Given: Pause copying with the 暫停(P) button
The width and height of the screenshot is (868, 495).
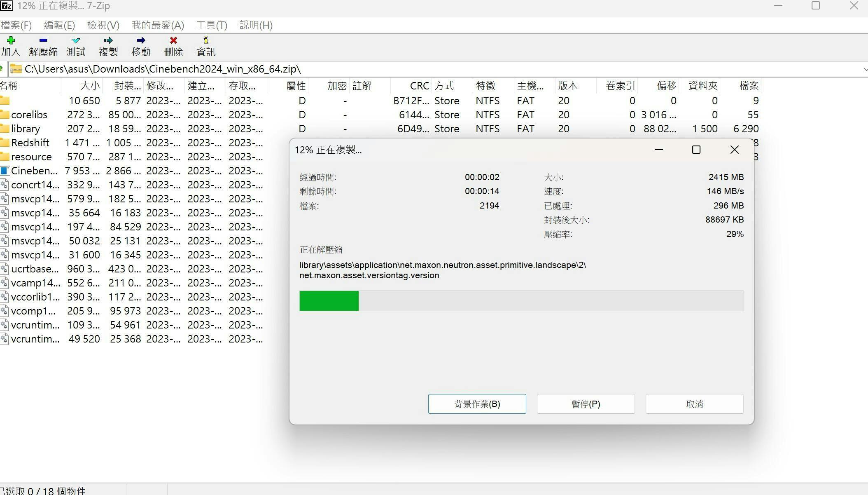Looking at the screenshot, I should pyautogui.click(x=586, y=404).
